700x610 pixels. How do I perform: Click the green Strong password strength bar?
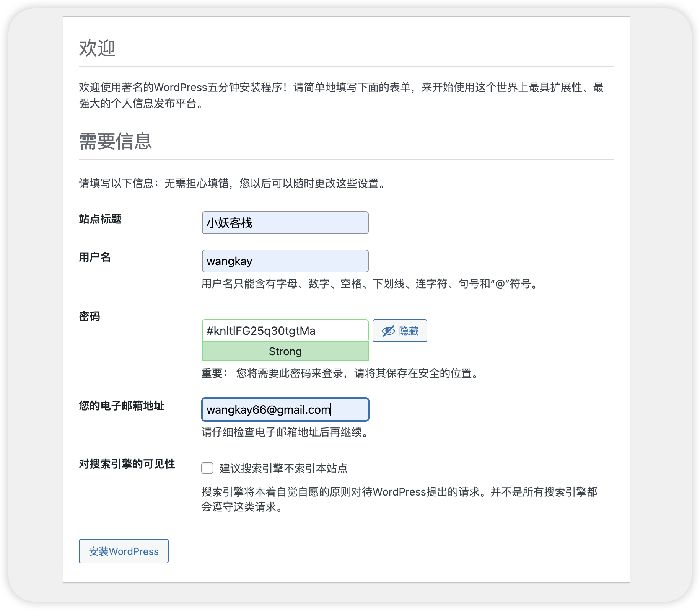[x=285, y=351]
